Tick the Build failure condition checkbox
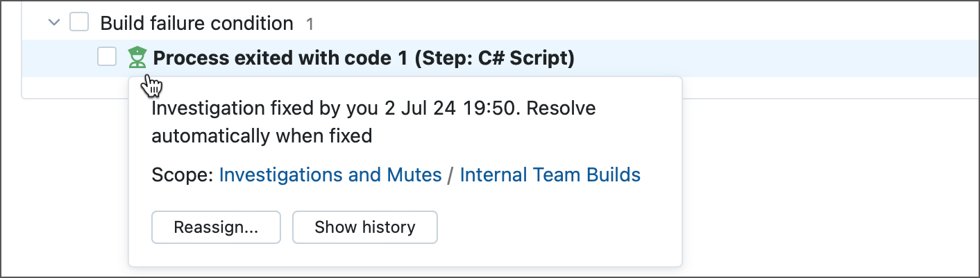Screen dimensions: 980x278 (x=79, y=23)
